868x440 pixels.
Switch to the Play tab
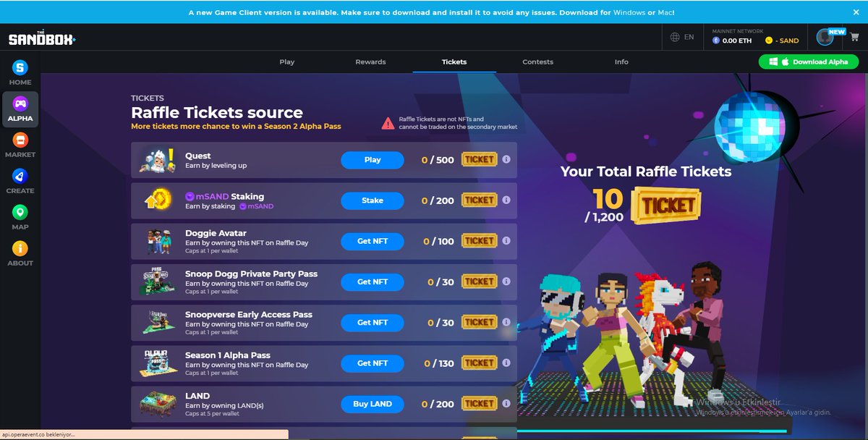coord(287,62)
